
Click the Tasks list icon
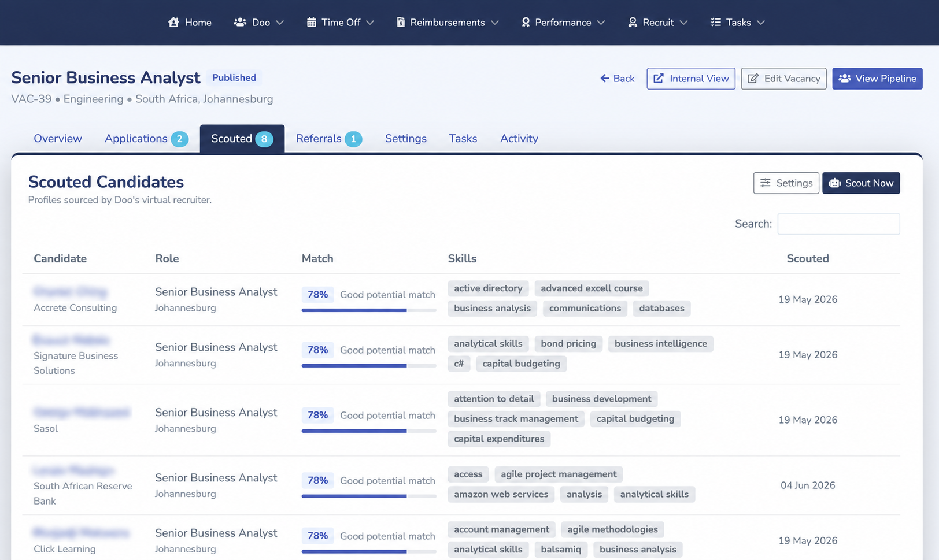pos(716,23)
